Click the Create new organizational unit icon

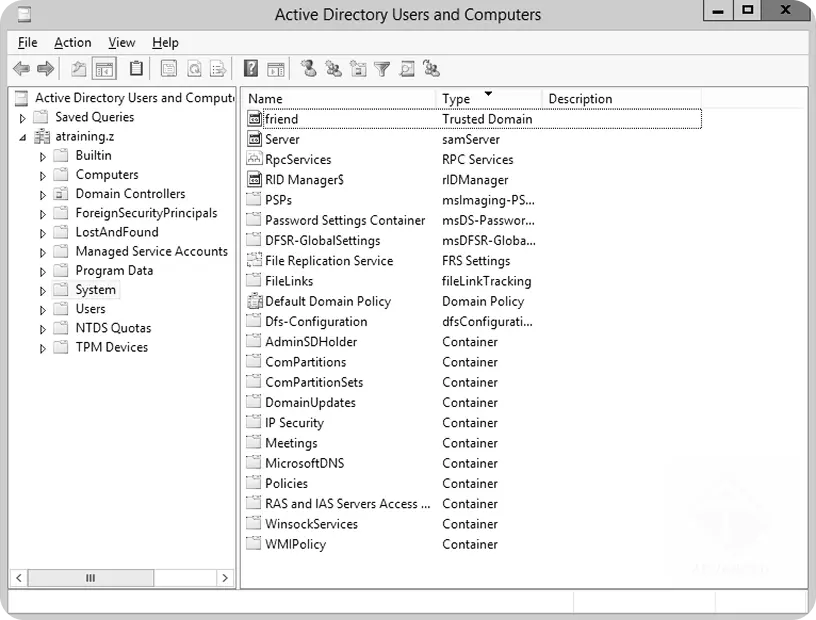click(358, 68)
